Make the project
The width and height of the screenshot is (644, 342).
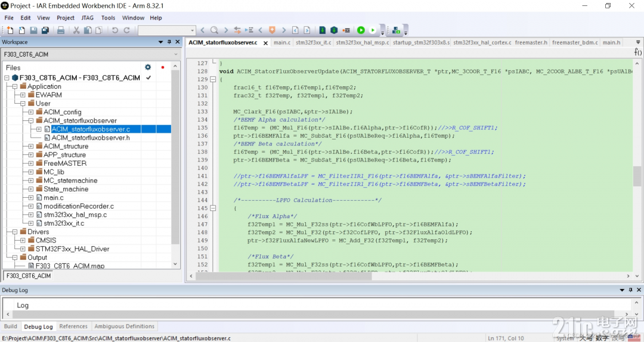pyautogui.click(x=335, y=30)
